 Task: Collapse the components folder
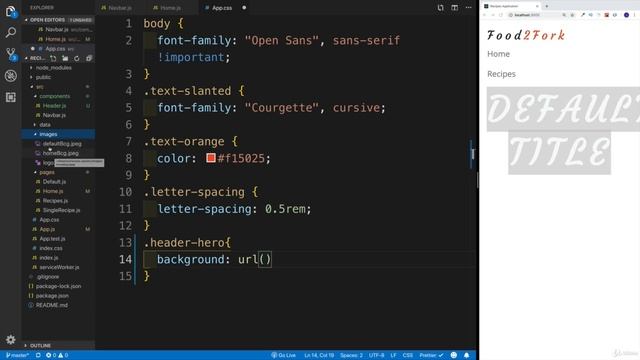[55, 96]
